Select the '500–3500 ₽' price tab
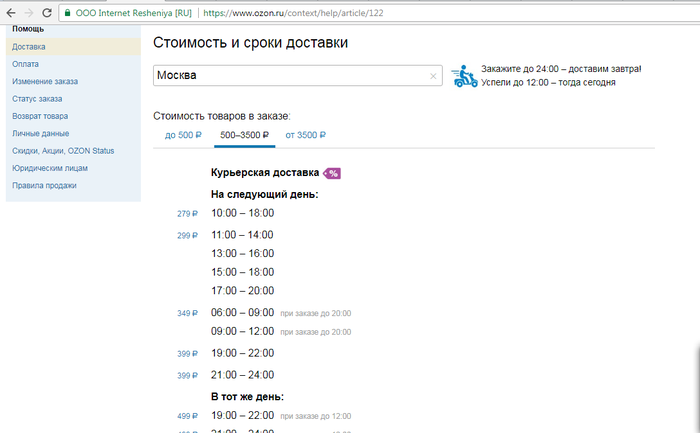This screenshot has width=700, height=433. click(x=244, y=135)
